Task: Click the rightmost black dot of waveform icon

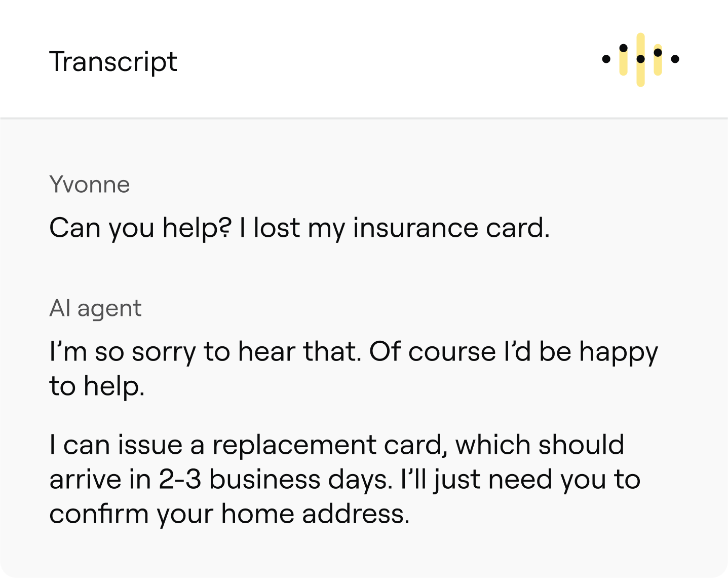Action: [675, 59]
